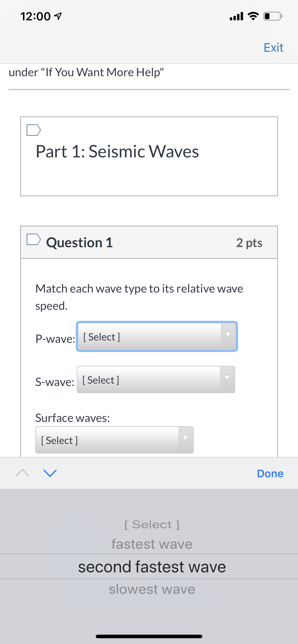298x644 pixels.
Task: Expand the S-wave dropdown arrow
Action: (x=227, y=379)
